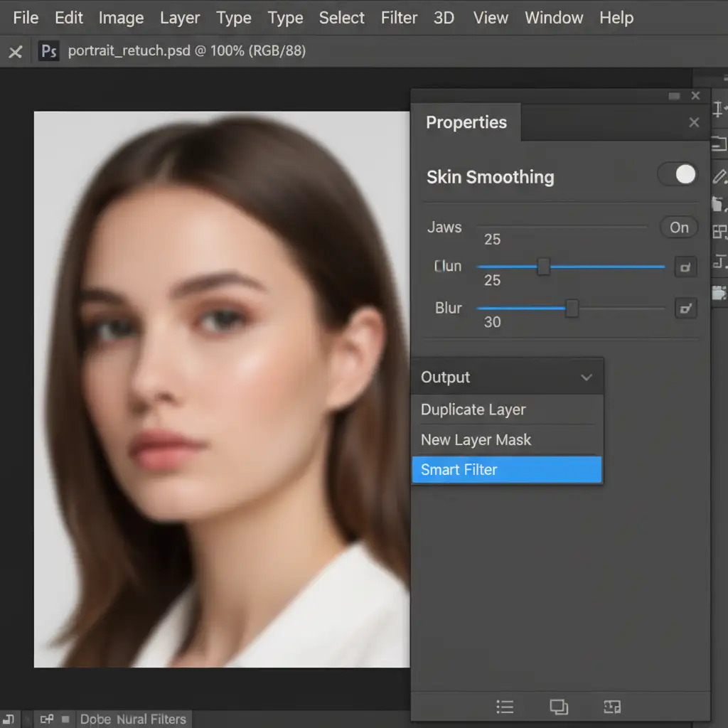Click the overlapping squares icon at panel bottom
The height and width of the screenshot is (728, 728).
coord(559,706)
